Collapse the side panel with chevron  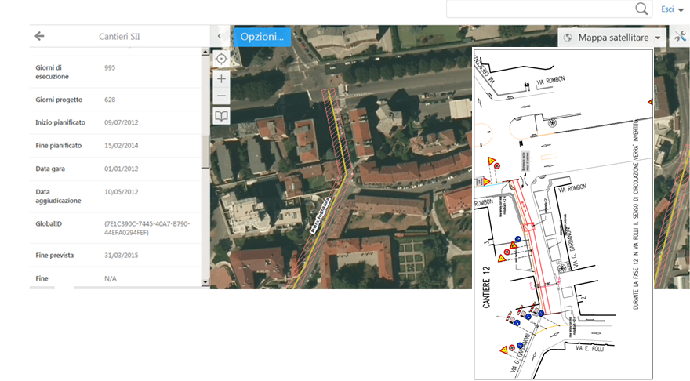click(219, 36)
